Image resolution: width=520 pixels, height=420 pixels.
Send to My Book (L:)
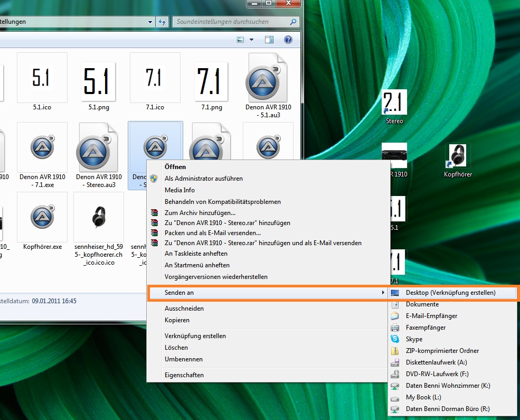tap(452, 397)
